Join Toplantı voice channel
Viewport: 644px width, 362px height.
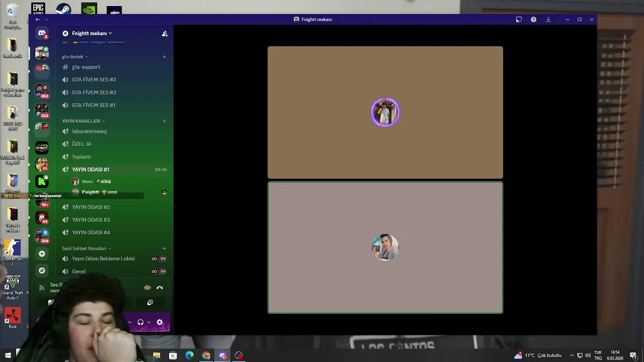tap(114, 157)
